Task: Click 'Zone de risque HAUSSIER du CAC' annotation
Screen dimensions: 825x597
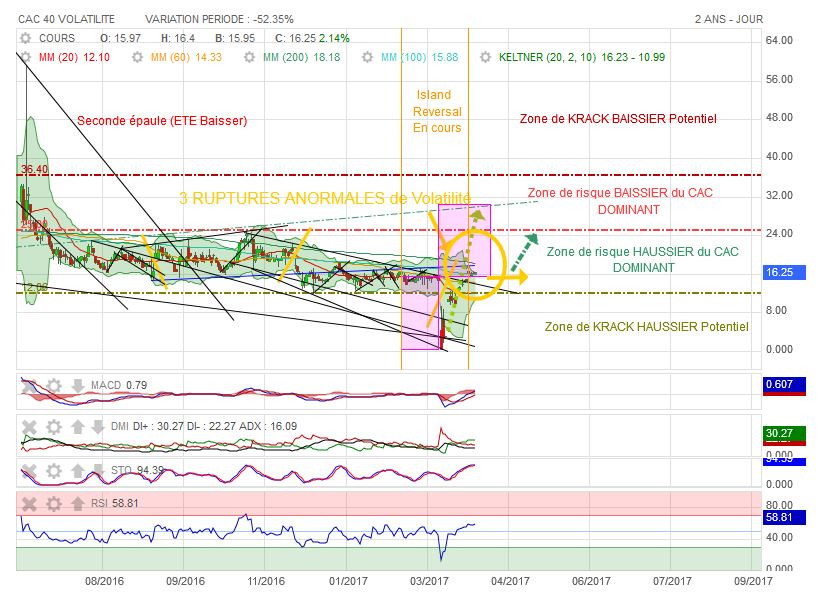Action: point(642,252)
